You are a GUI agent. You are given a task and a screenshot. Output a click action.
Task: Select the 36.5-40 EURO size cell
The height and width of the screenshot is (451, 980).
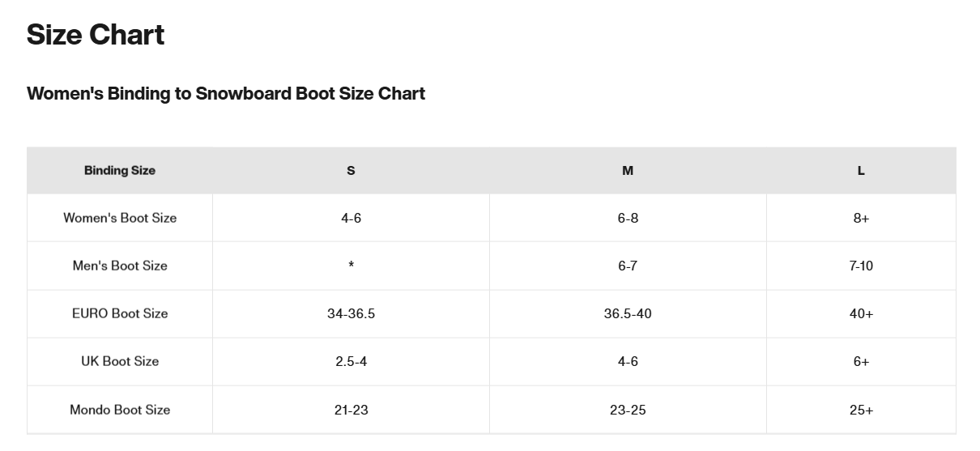click(628, 313)
